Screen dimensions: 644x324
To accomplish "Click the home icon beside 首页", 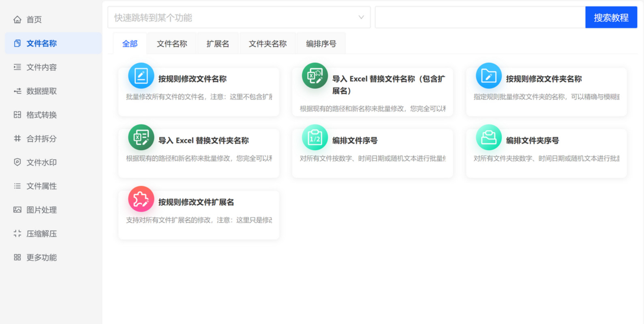I will (x=17, y=19).
